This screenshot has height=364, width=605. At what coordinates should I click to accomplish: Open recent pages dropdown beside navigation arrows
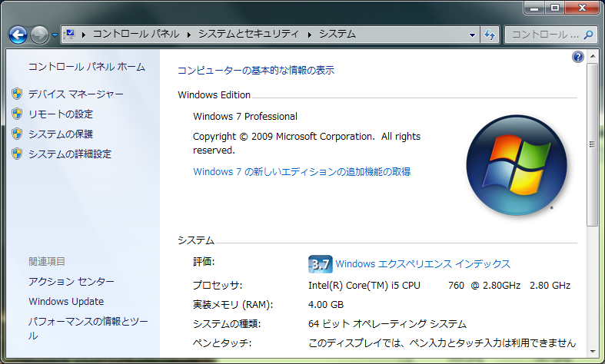click(x=55, y=35)
